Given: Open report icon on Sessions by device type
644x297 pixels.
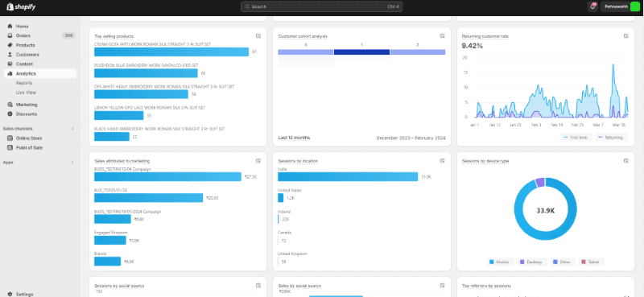Looking at the screenshot, I should click(x=626, y=161).
